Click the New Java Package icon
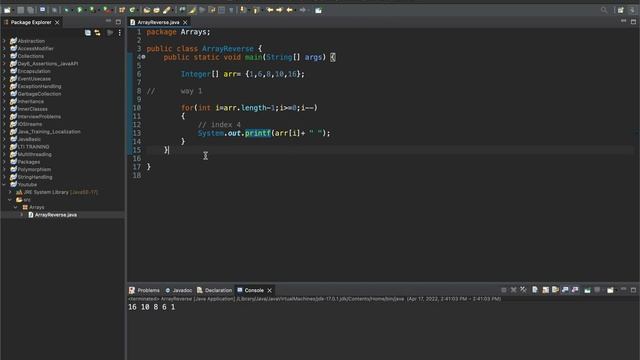This screenshot has width=640, height=360. (x=122, y=10)
